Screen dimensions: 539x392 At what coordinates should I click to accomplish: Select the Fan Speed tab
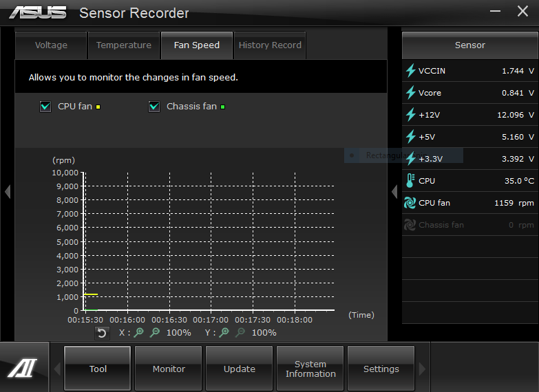[197, 45]
